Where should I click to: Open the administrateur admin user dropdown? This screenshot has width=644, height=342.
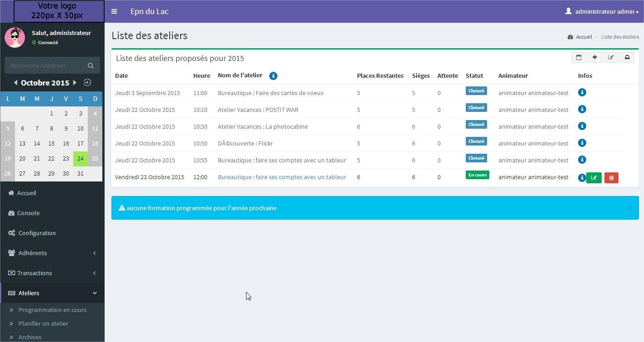602,11
